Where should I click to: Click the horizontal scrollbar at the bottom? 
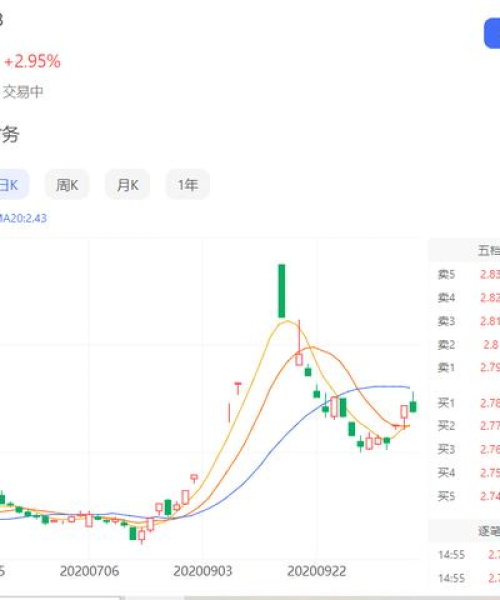[x=250, y=598]
